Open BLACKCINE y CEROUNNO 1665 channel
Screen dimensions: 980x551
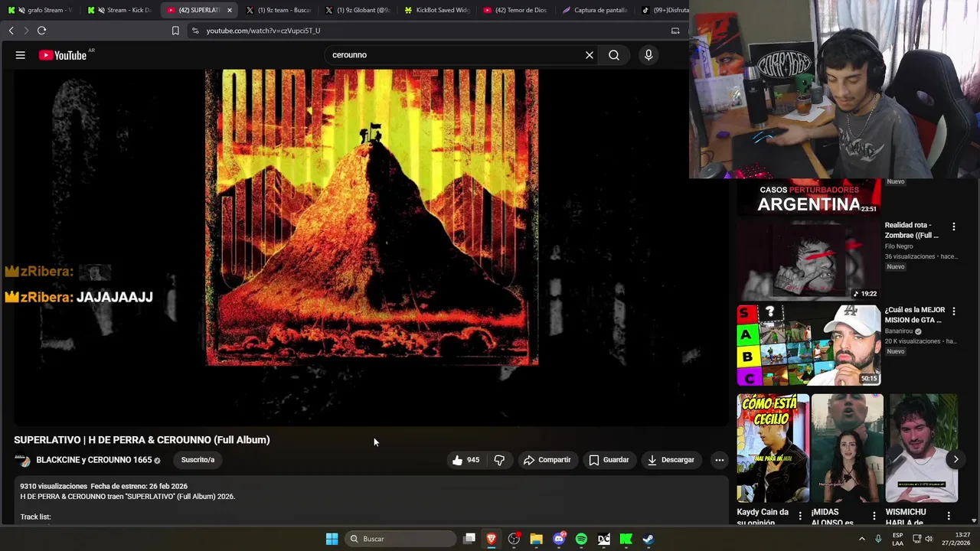93,460
